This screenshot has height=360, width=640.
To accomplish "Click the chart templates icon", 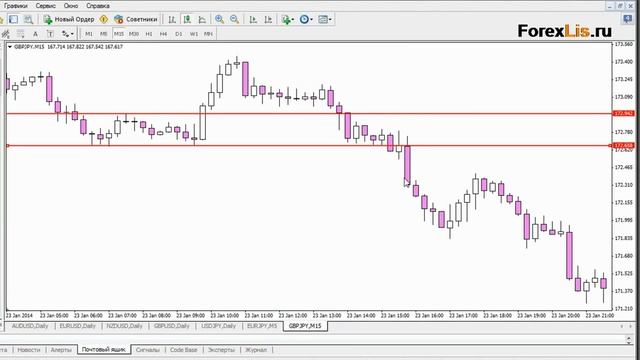I will 323,19.
